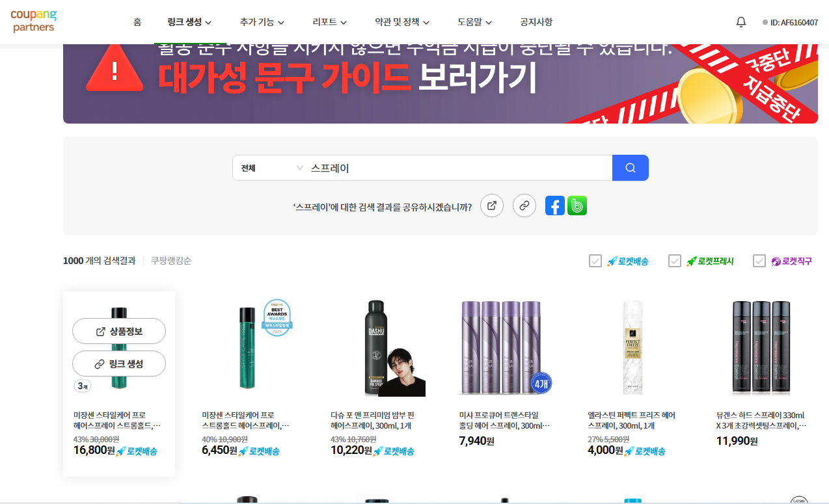Click the 스프레이 search input field
Screen dimensions: 829x504
459,168
